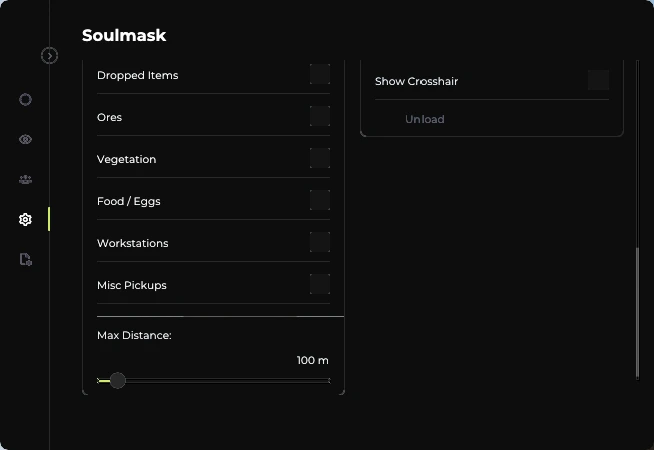Viewport: 654px width, 450px height.
Task: Expand the sidebar with the arrow button
Action: click(49, 55)
